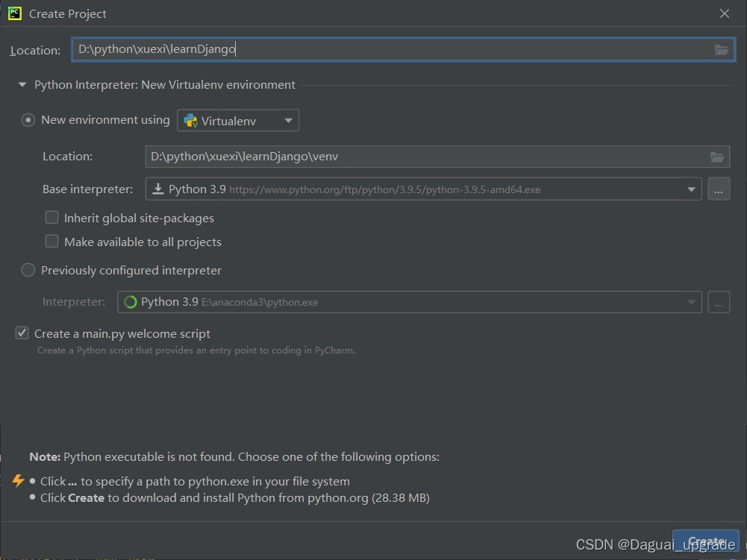
Task: Click the yellow lightning bolt quick-fix icon
Action: click(18, 480)
